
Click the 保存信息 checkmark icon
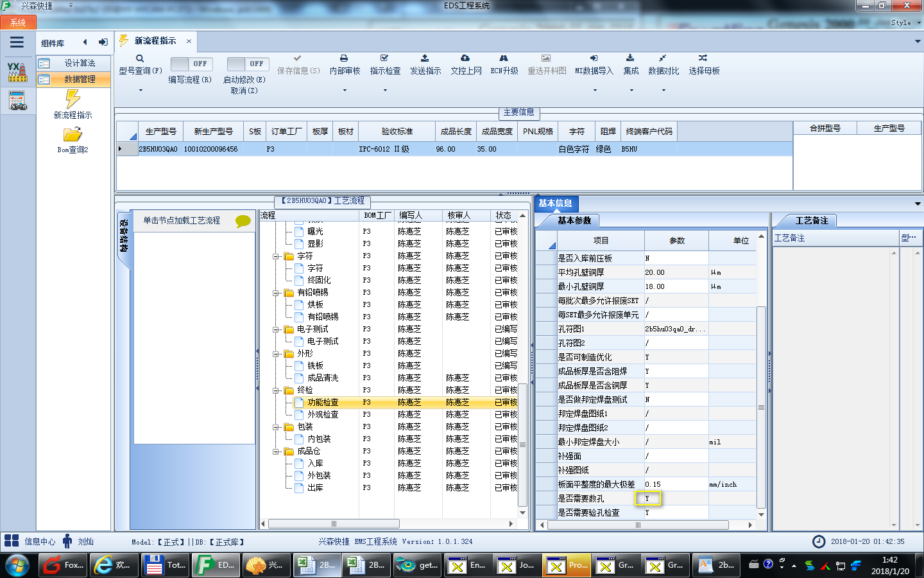[297, 58]
